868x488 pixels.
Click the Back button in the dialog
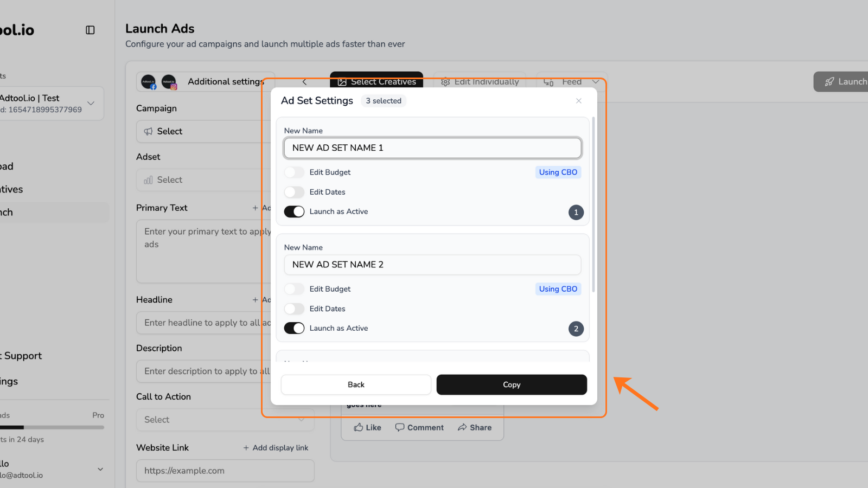(x=355, y=384)
